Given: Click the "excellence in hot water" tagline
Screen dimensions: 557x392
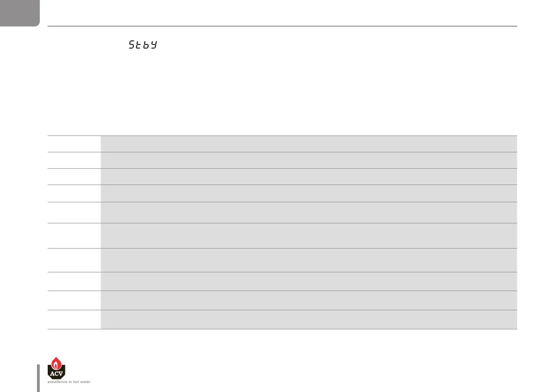Looking at the screenshot, I should [69, 382].
